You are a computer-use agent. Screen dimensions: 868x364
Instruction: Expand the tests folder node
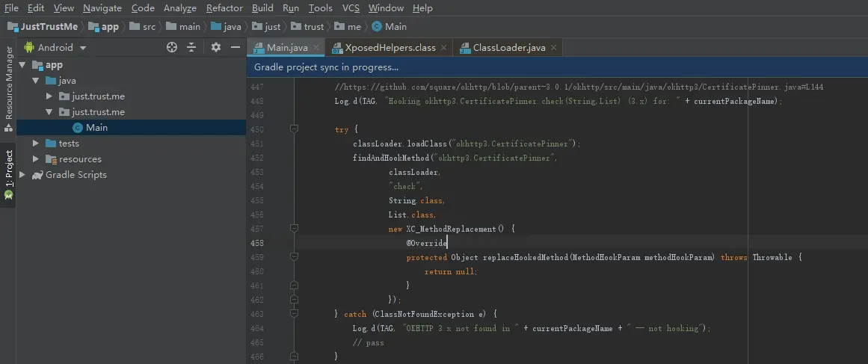click(x=36, y=144)
